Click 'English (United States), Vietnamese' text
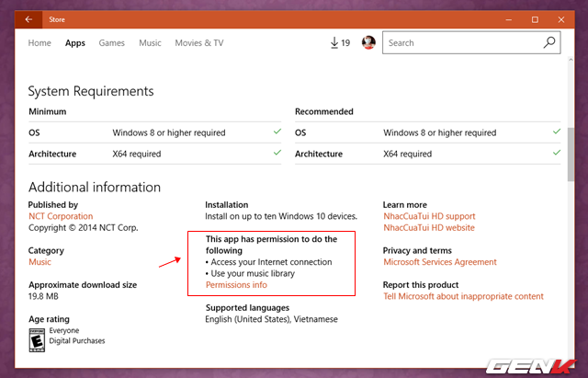 coord(272,319)
